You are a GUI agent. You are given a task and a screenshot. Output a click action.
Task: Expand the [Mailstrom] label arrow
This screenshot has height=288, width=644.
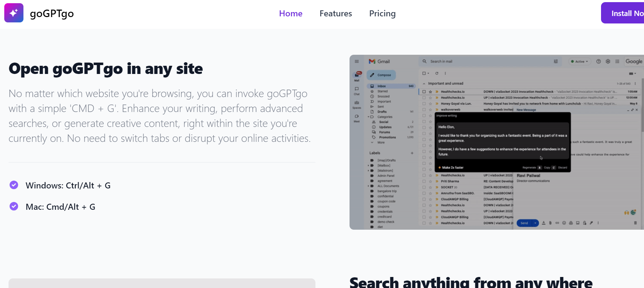[x=368, y=171]
